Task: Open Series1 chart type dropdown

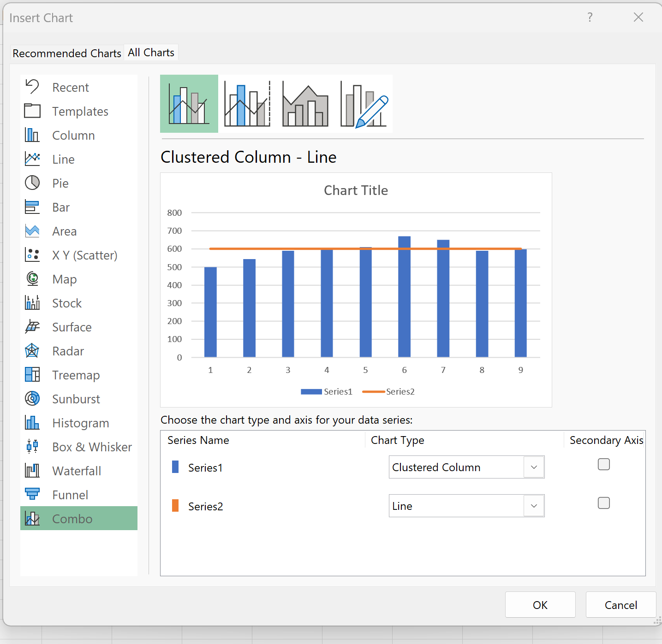Action: [x=534, y=467]
